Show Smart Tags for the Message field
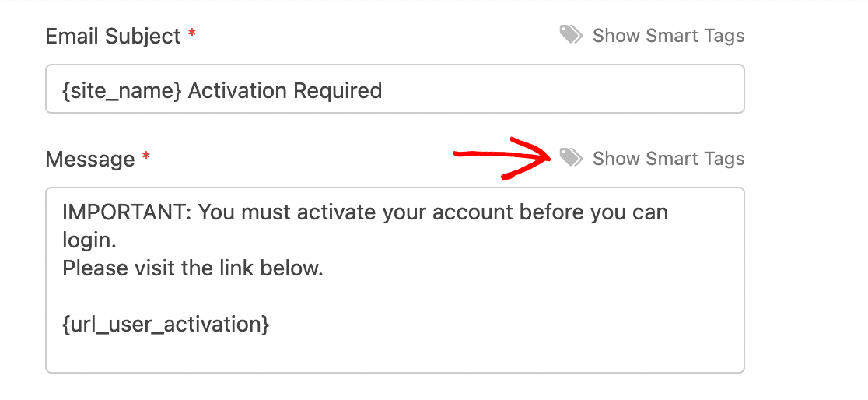Screen dimensions: 868x400 (668, 159)
